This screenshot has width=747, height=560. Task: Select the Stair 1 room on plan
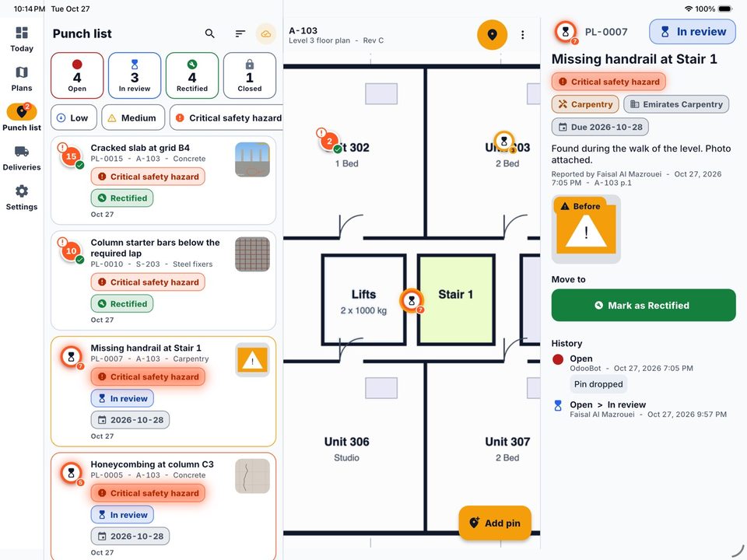coord(456,300)
